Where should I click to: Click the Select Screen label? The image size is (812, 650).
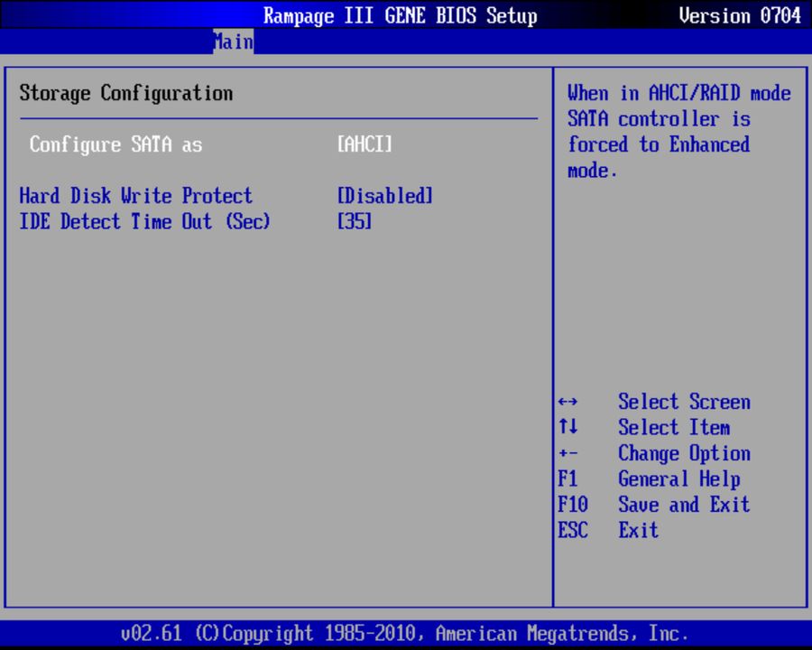pos(684,402)
